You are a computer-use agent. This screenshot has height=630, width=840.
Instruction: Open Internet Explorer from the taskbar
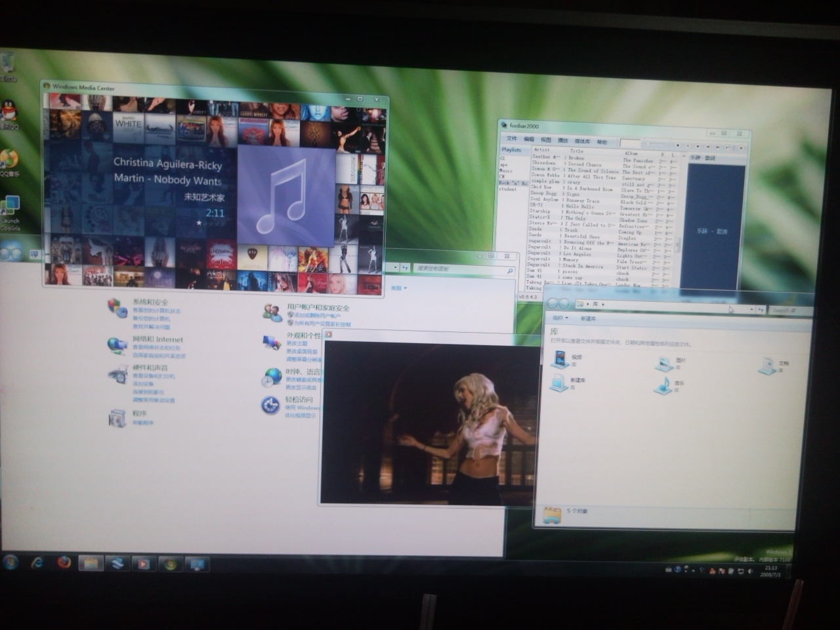tap(37, 563)
